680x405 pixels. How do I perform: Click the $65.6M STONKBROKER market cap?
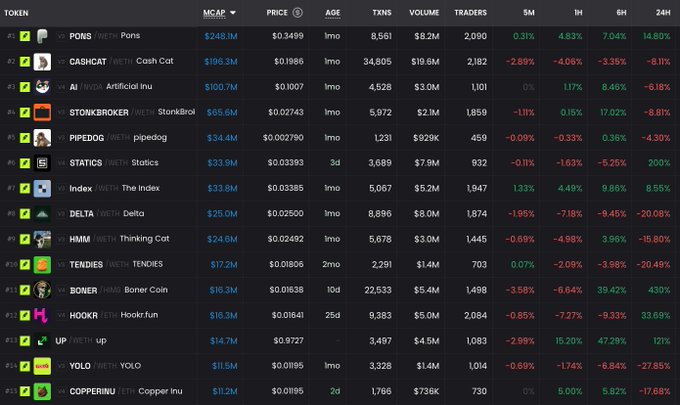(222, 112)
